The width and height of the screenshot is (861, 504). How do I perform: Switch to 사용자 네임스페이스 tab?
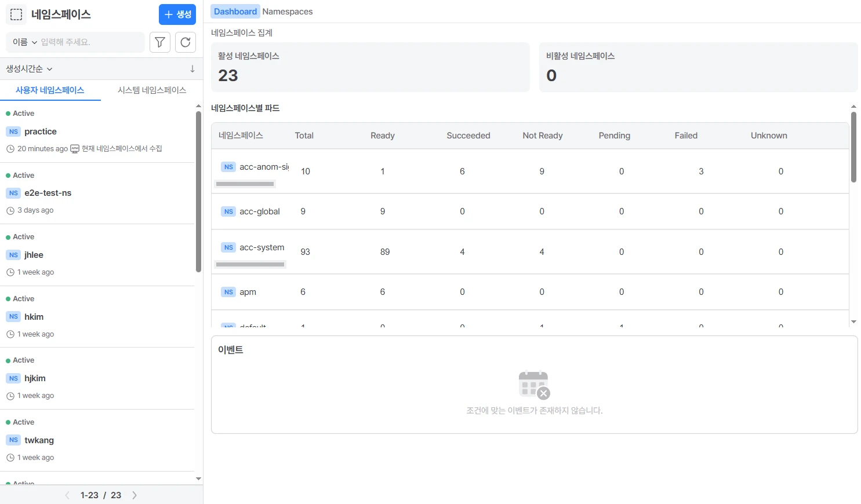pyautogui.click(x=50, y=90)
